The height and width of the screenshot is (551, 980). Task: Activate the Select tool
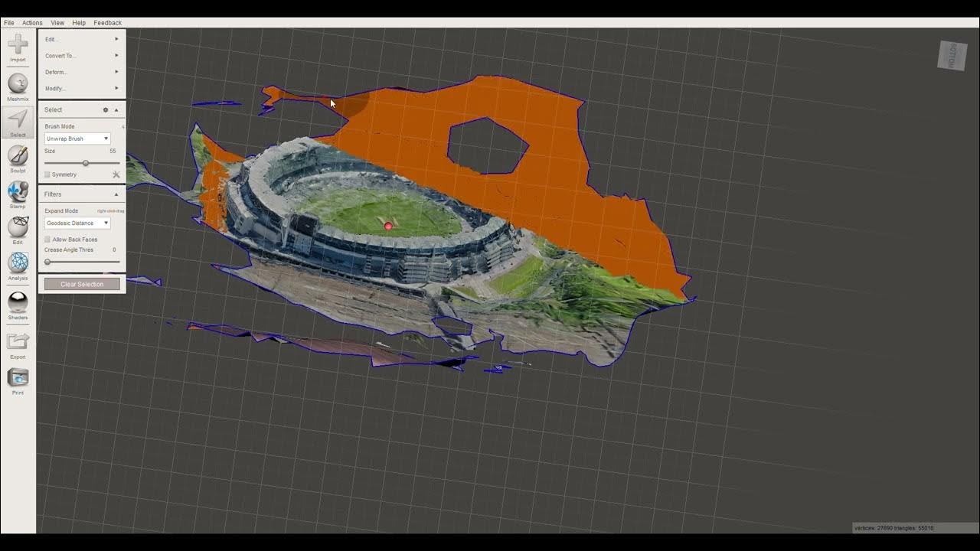pos(18,123)
